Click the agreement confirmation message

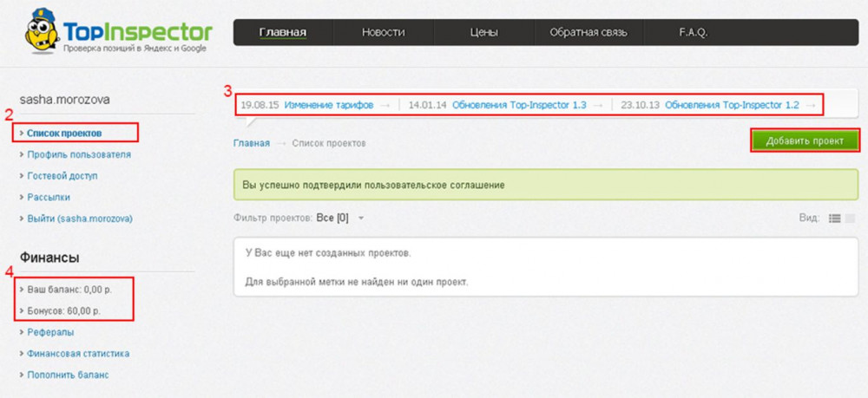(x=546, y=185)
